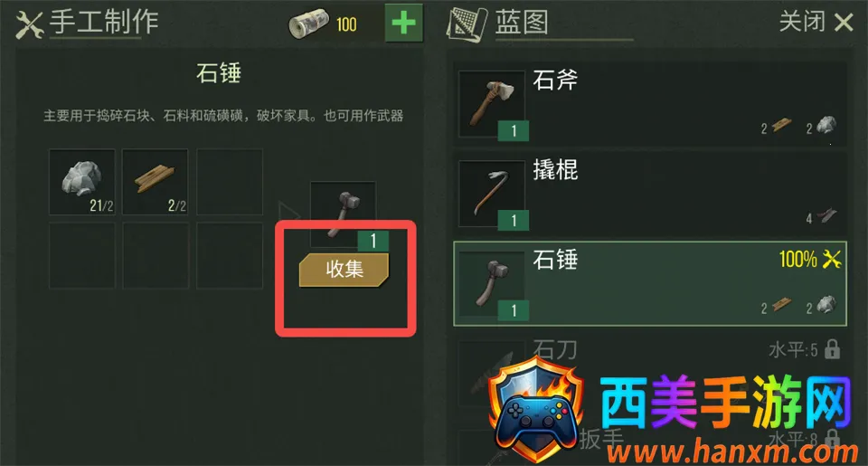The image size is (868, 466).
Task: Select the 撬棍 blueprint row
Action: (x=650, y=194)
